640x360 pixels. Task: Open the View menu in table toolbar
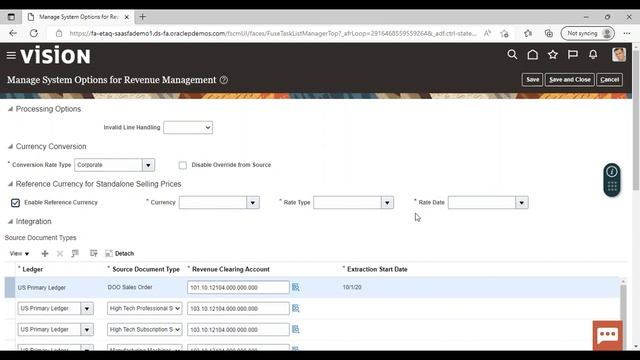click(x=19, y=253)
